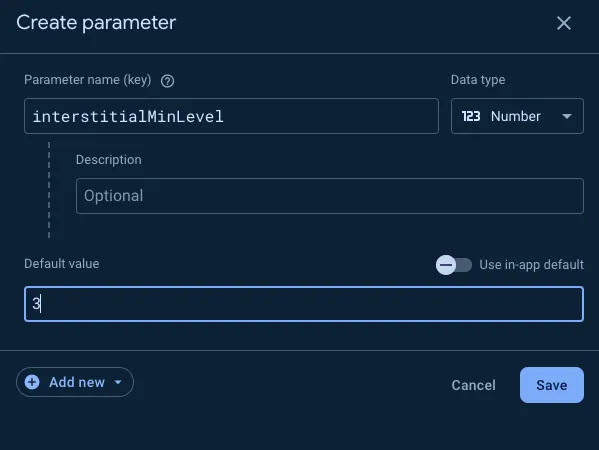
Task: Click the Number label in Data type
Action: (516, 116)
